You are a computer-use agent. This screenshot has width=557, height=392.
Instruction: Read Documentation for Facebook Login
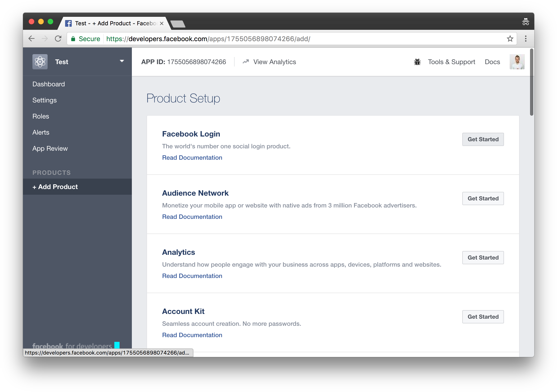[192, 158]
